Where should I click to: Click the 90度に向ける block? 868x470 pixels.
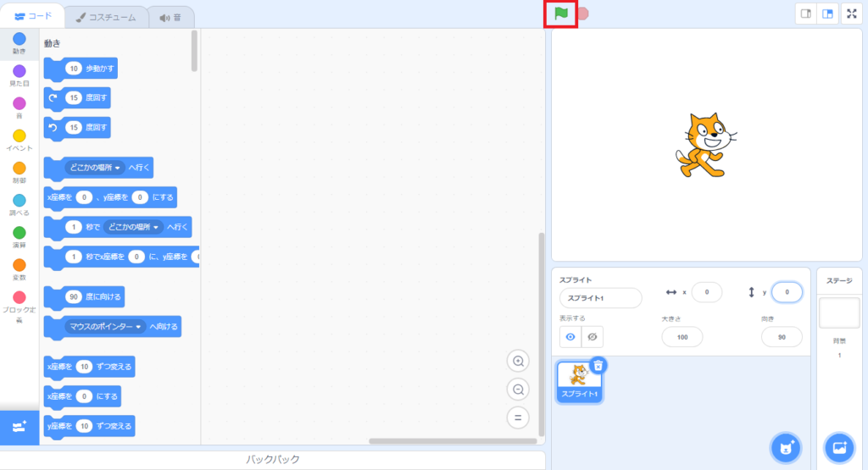[84, 297]
